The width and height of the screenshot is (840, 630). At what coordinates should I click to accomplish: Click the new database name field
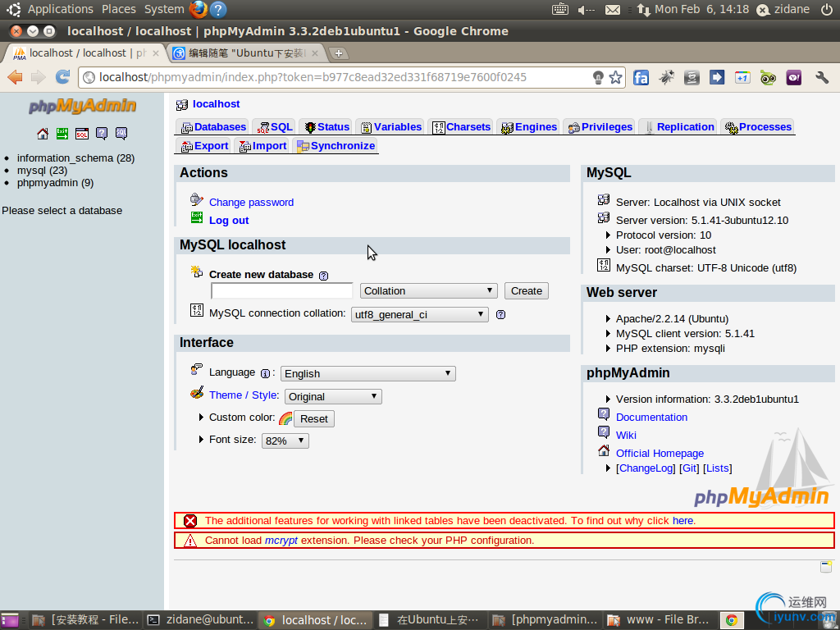[282, 291]
